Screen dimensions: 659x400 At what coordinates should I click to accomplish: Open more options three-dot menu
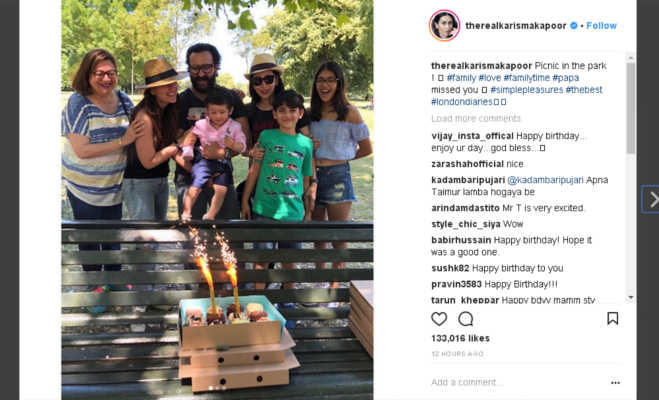pyautogui.click(x=615, y=382)
